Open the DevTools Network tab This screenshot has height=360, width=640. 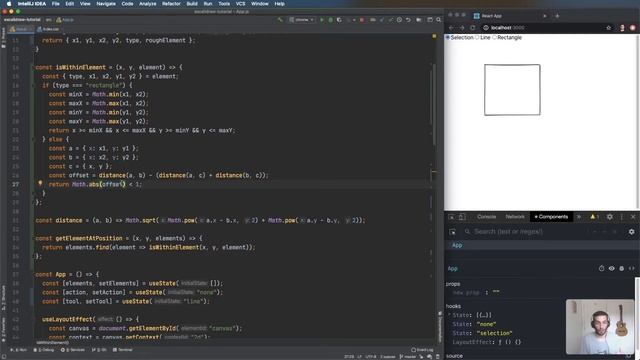click(x=515, y=217)
